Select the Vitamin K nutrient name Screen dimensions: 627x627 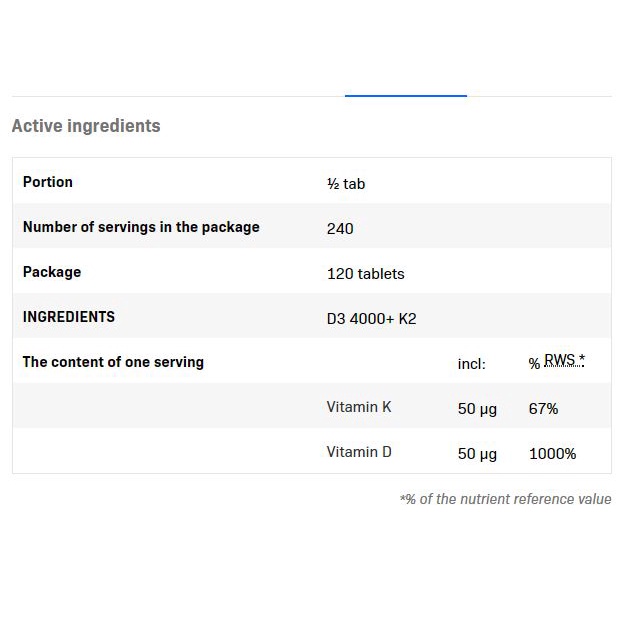(x=359, y=407)
